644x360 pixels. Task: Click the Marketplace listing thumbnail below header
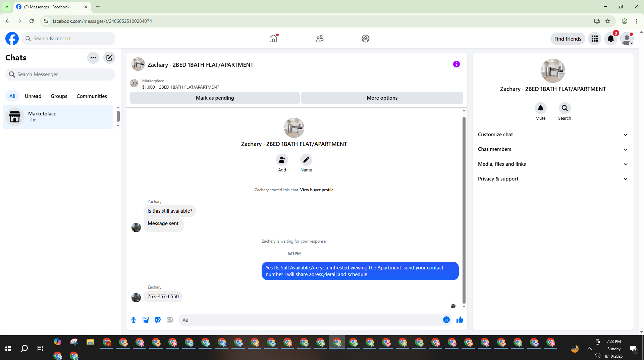tap(134, 83)
